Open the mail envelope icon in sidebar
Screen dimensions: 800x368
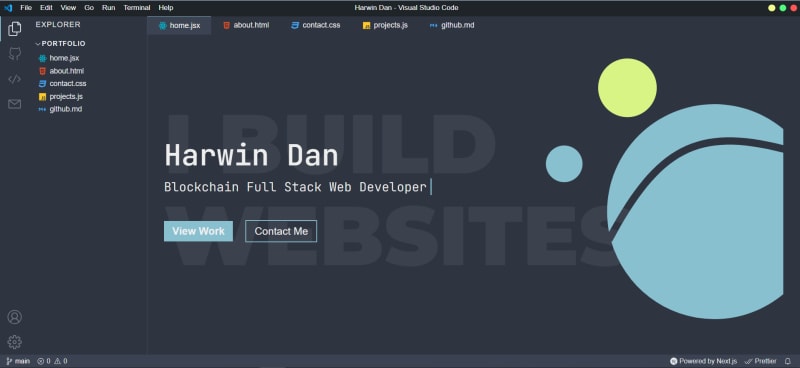tap(15, 104)
